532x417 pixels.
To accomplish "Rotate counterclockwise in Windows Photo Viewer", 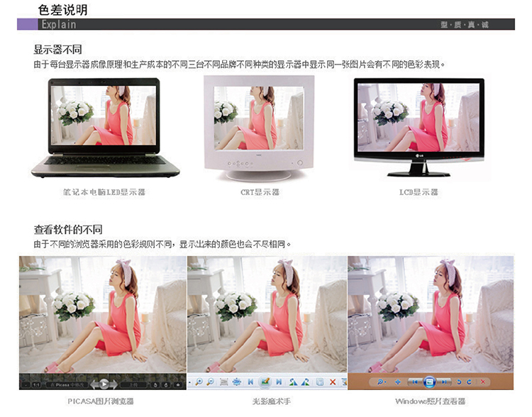I will 459,382.
